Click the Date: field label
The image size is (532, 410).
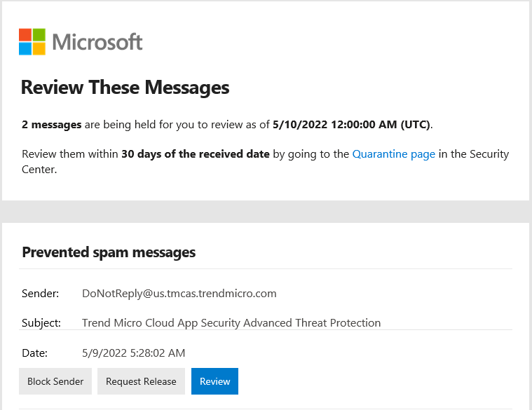34,353
